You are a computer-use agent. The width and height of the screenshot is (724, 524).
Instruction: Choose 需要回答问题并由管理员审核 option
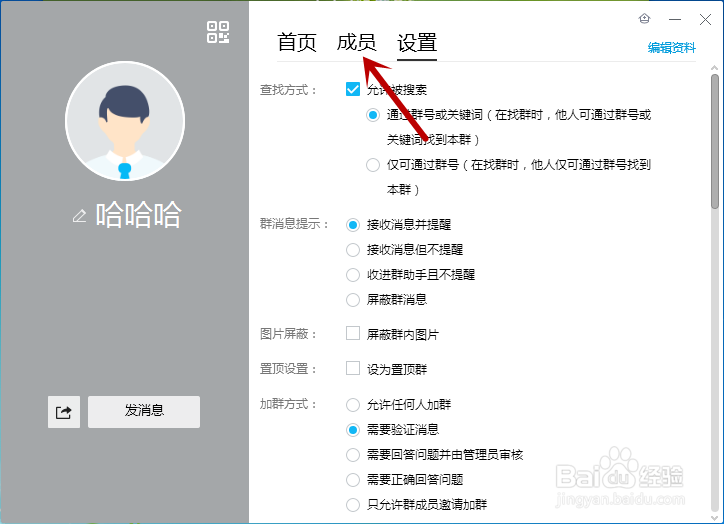tap(353, 455)
